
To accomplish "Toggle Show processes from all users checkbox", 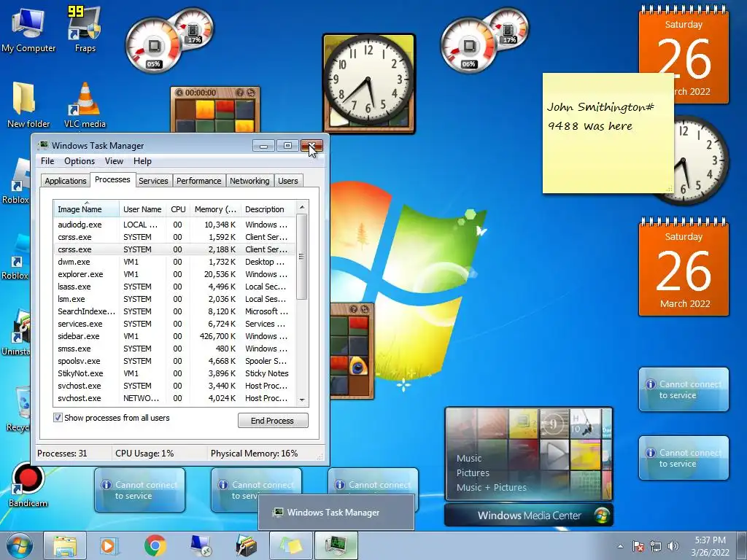I will point(58,418).
